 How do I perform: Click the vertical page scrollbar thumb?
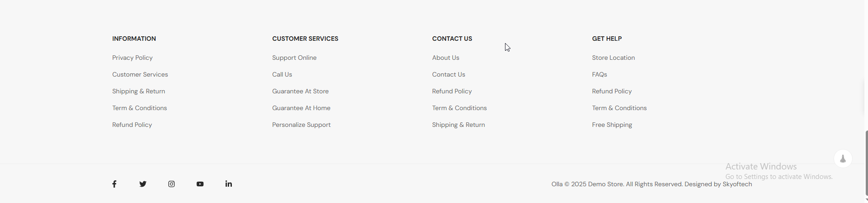point(866,163)
